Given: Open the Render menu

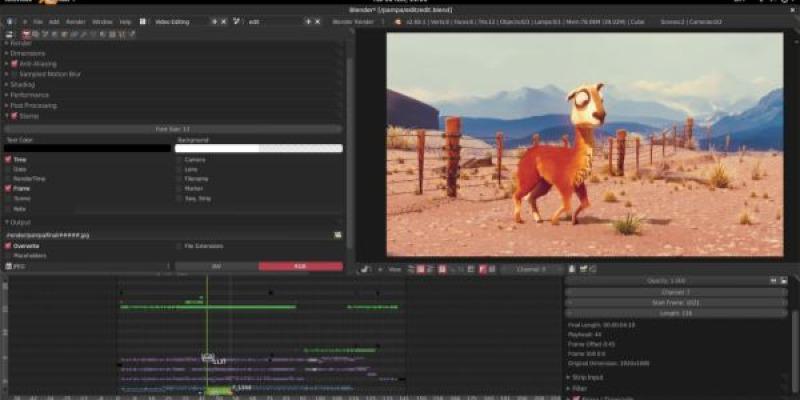Looking at the screenshot, I should point(75,21).
